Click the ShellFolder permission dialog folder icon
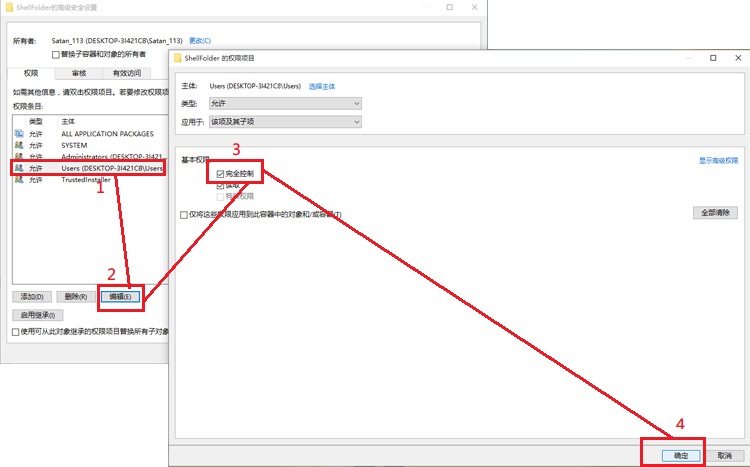750x467 pixels. pyautogui.click(x=179, y=59)
